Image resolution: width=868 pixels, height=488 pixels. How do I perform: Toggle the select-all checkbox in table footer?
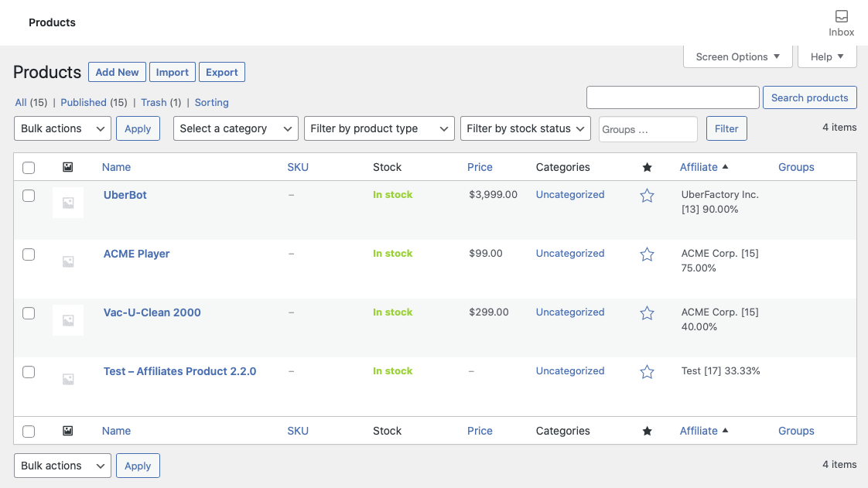pos(29,432)
